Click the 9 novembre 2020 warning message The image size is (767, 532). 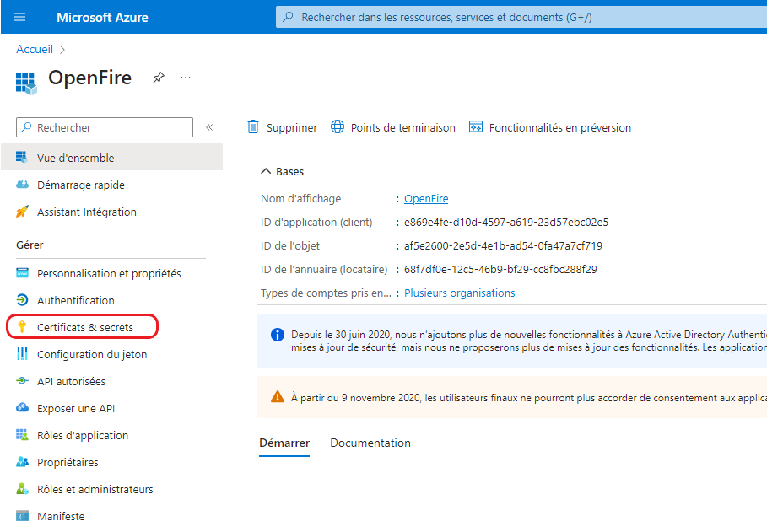point(529,398)
